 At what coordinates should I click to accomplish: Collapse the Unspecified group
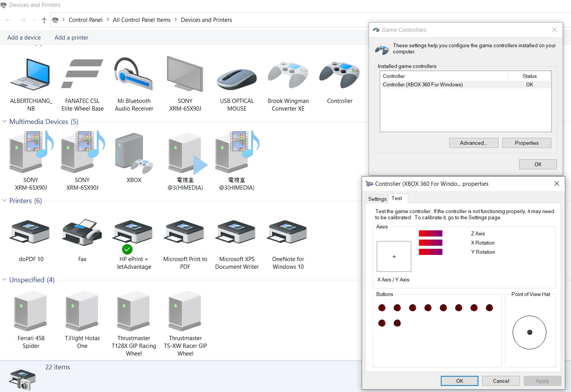pos(4,280)
